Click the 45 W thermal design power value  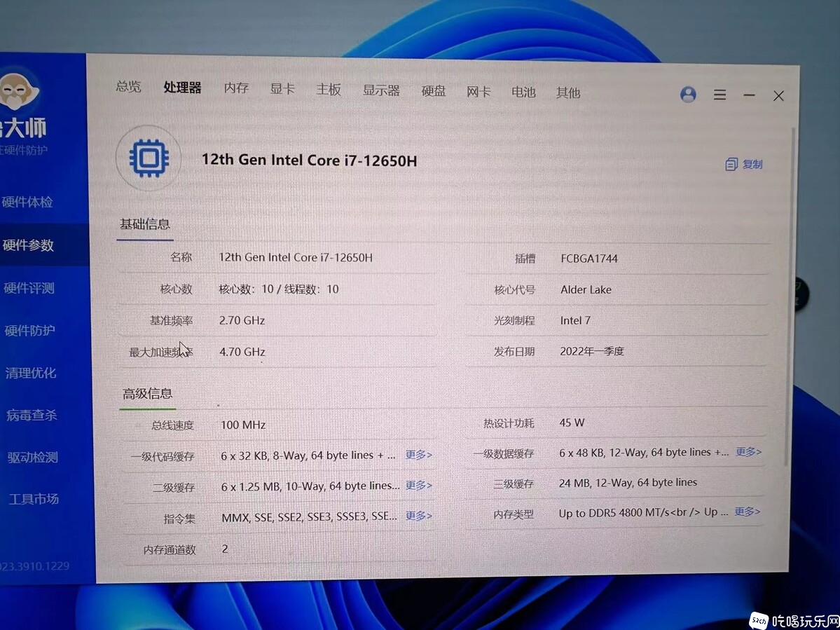point(572,422)
